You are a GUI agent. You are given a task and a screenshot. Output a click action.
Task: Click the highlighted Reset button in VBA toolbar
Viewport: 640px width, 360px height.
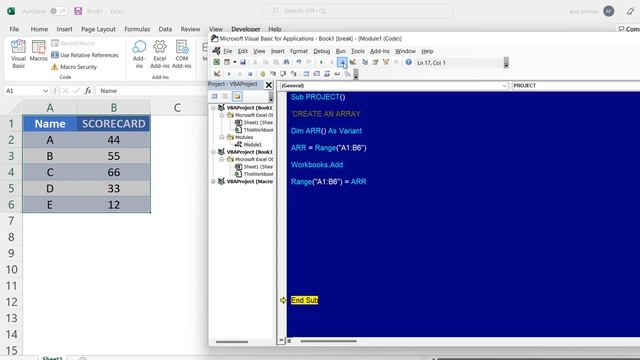point(342,62)
